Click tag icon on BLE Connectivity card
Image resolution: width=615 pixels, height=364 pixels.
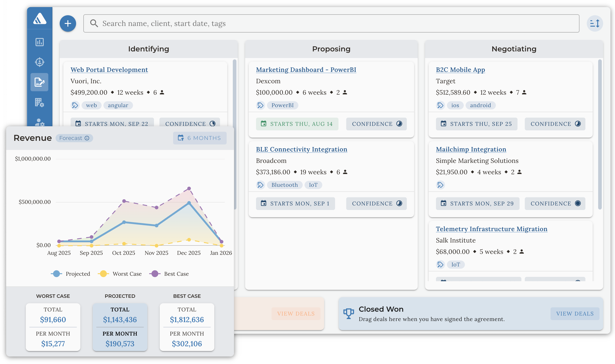[x=260, y=185]
